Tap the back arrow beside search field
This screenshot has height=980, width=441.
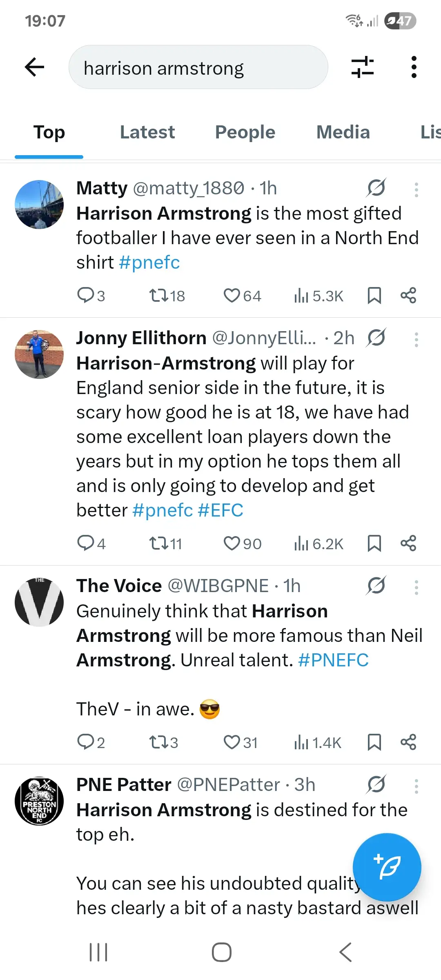pos(35,67)
